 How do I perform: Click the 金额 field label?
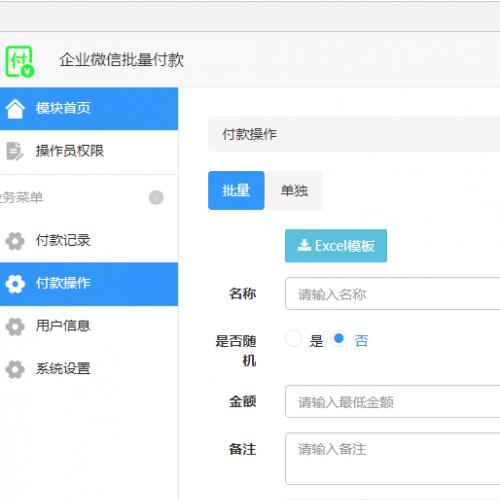click(x=242, y=401)
